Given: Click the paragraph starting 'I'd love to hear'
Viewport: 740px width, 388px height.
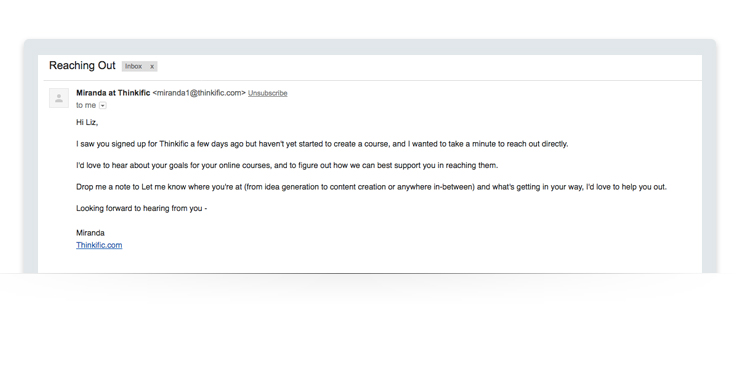Looking at the screenshot, I should pos(287,165).
